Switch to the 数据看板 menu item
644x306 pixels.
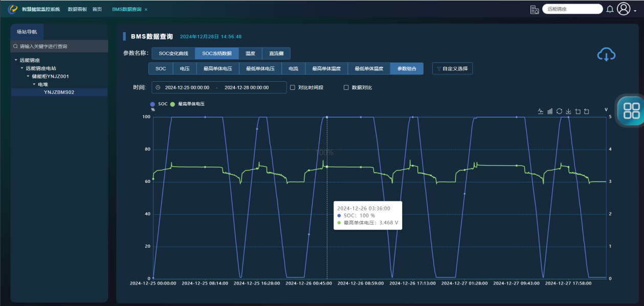pyautogui.click(x=77, y=9)
